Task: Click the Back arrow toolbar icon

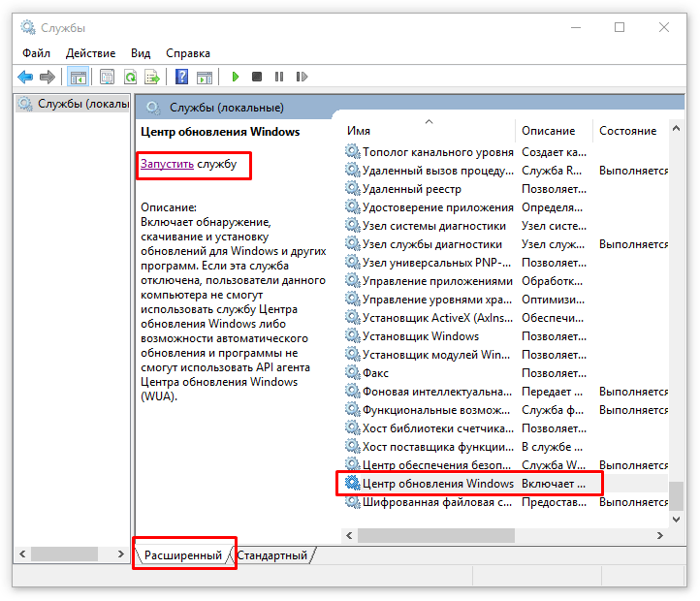Action: pos(25,77)
